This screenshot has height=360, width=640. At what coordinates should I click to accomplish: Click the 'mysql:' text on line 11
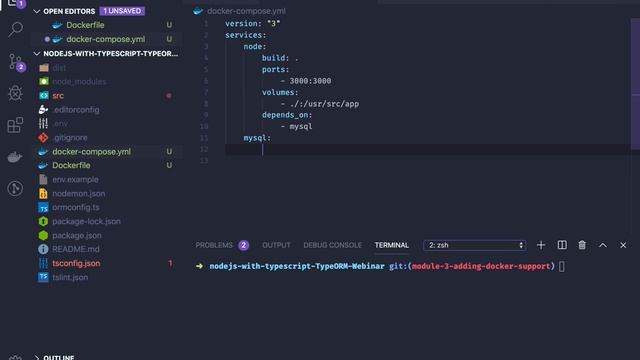click(257, 138)
